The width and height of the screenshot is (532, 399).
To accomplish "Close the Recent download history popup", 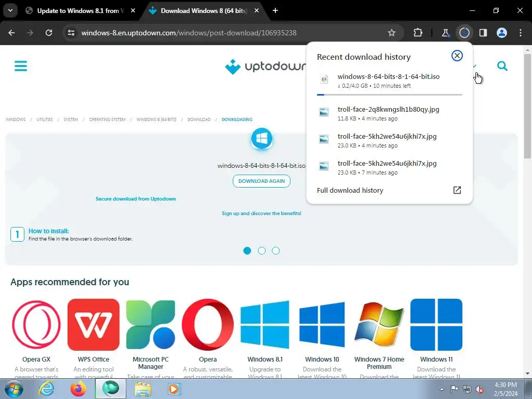I will point(457,56).
